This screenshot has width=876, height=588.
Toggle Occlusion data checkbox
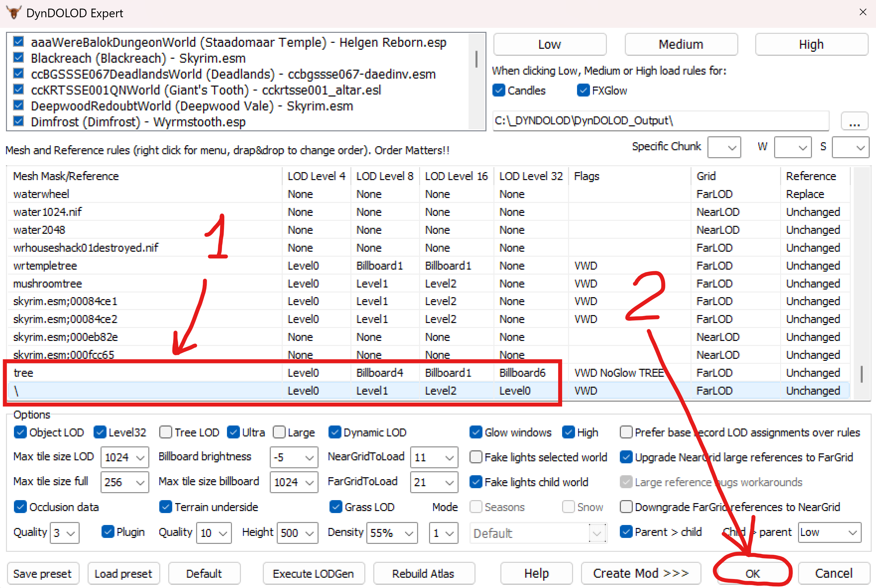(x=20, y=507)
